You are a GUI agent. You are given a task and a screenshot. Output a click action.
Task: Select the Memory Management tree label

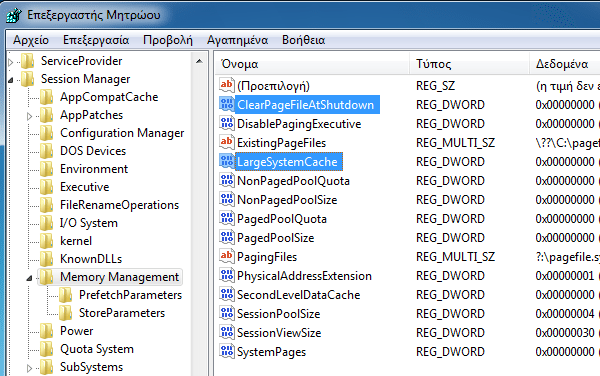(x=119, y=277)
